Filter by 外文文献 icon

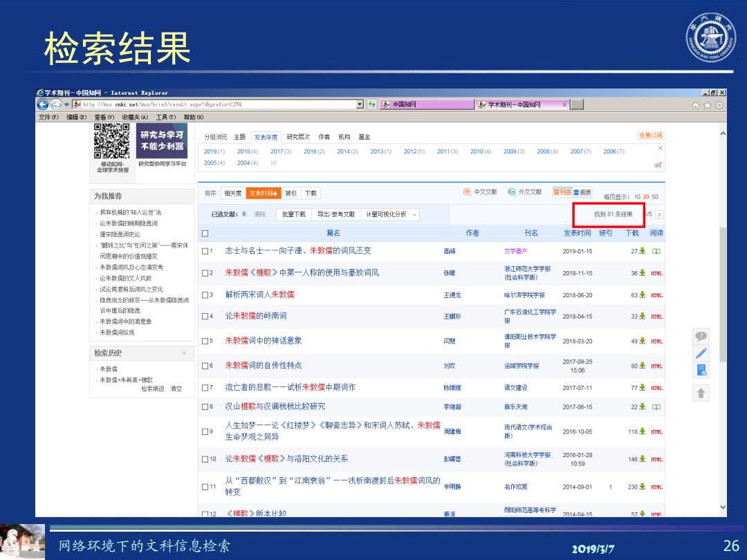(x=511, y=192)
